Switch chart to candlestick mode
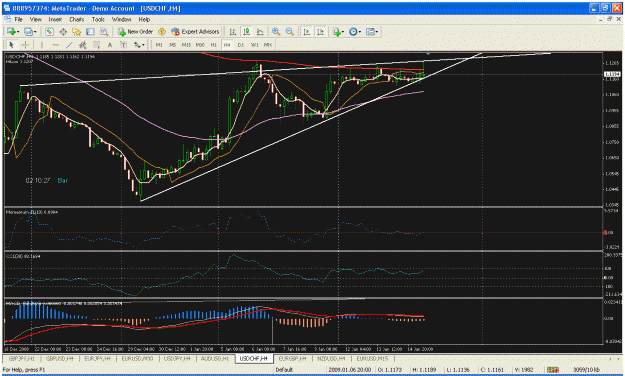This screenshot has width=625, height=376. coord(246,31)
